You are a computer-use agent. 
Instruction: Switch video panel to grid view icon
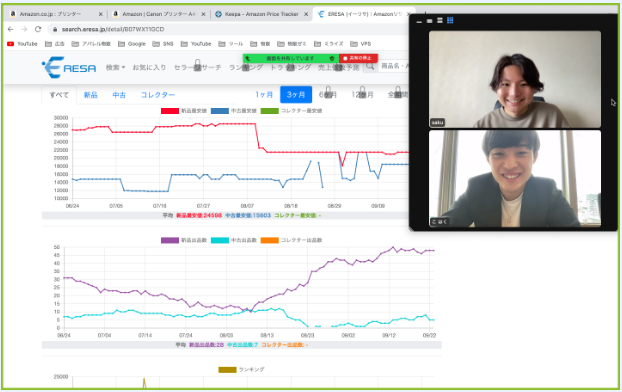pos(450,20)
